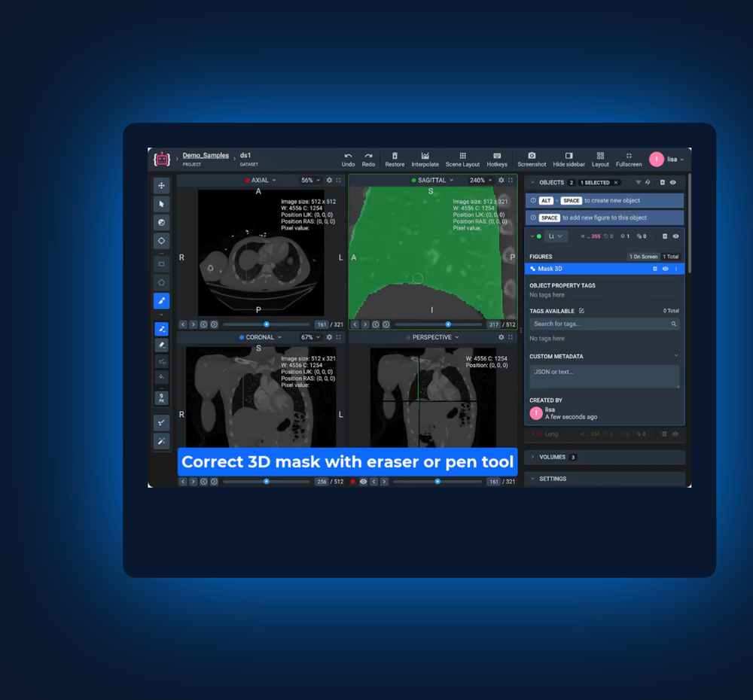Click the magic wand tool

(x=161, y=441)
